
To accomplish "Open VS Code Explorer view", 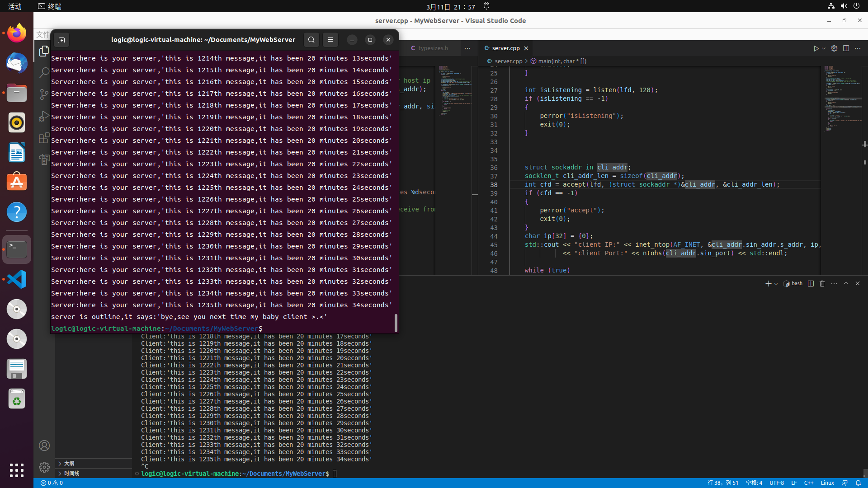I will coord(44,51).
